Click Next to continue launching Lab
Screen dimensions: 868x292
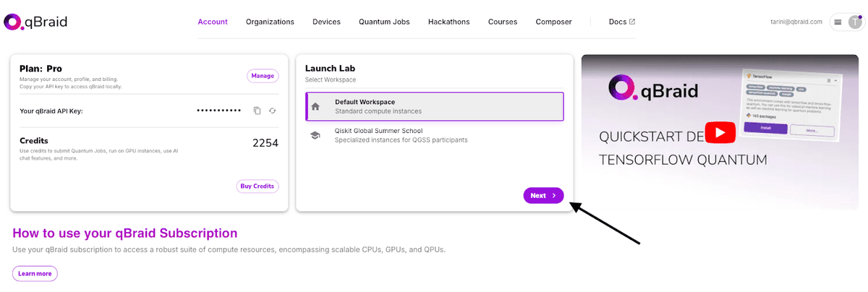(x=543, y=195)
